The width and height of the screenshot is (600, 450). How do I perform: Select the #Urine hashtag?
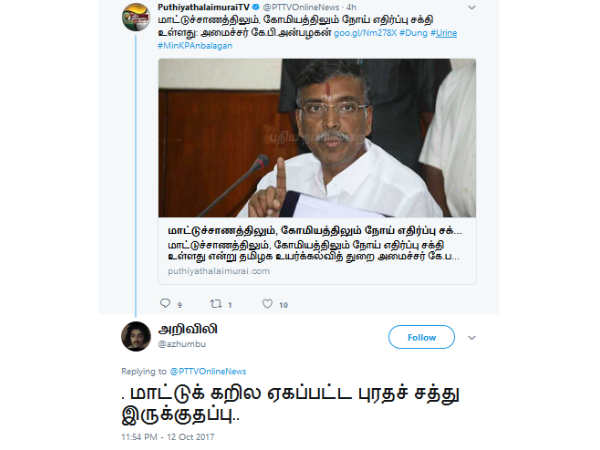point(443,33)
